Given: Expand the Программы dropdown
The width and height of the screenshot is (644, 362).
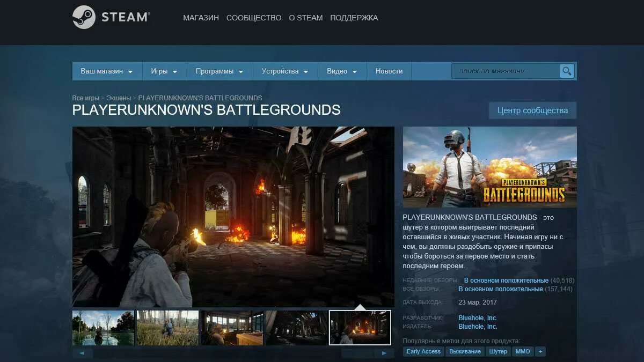Looking at the screenshot, I should [x=219, y=71].
